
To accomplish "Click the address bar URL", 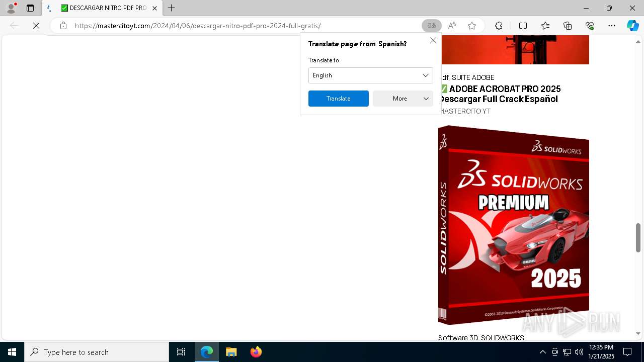I will pos(198,26).
